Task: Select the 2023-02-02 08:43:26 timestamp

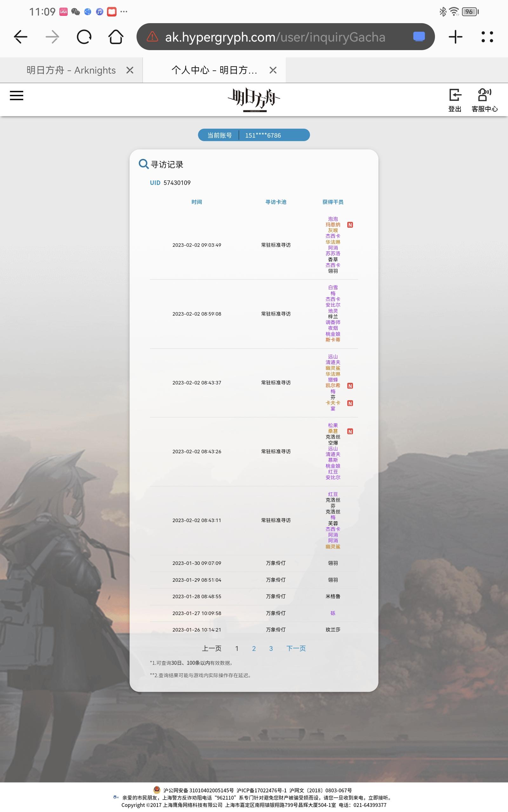Action: pos(197,452)
